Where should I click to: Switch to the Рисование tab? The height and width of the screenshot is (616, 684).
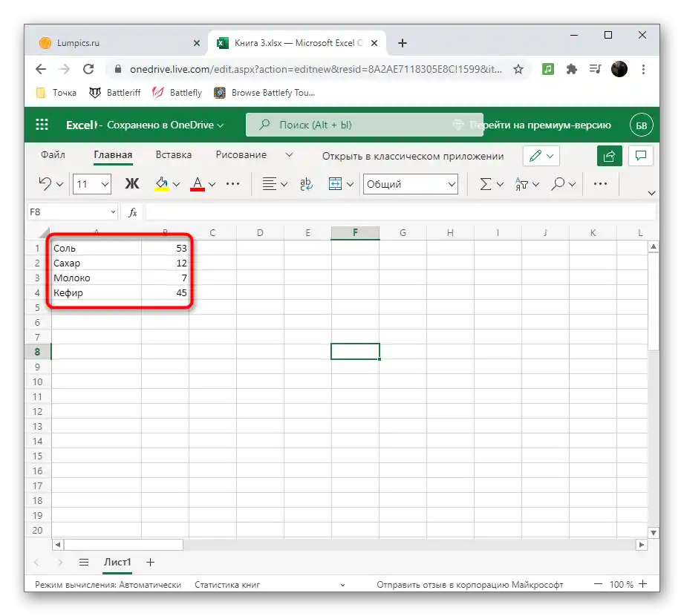(x=241, y=155)
